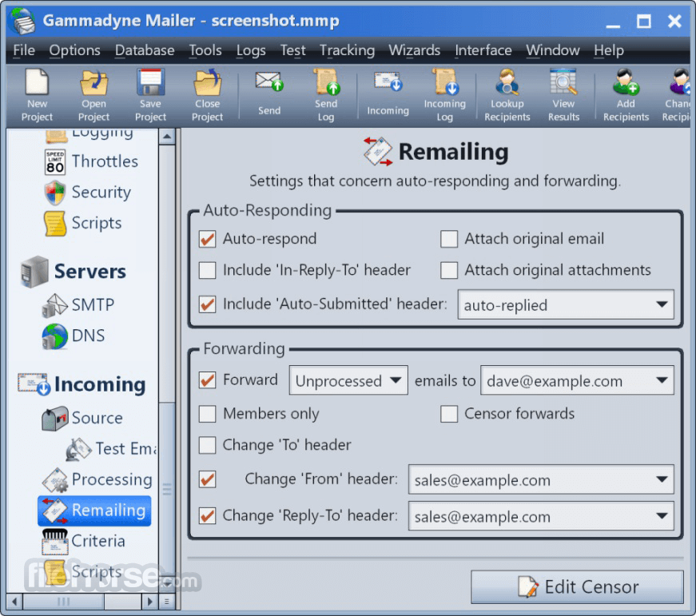Click the Incoming toolbar icon

388,93
